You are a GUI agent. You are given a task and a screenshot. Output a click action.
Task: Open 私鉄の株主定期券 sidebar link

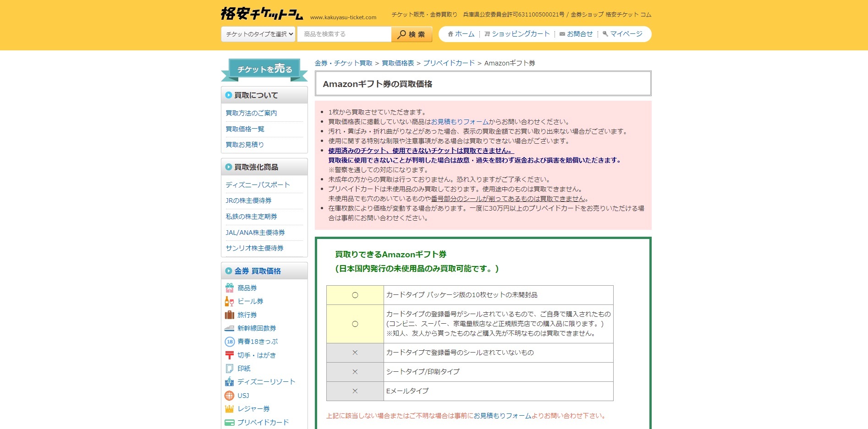click(251, 217)
